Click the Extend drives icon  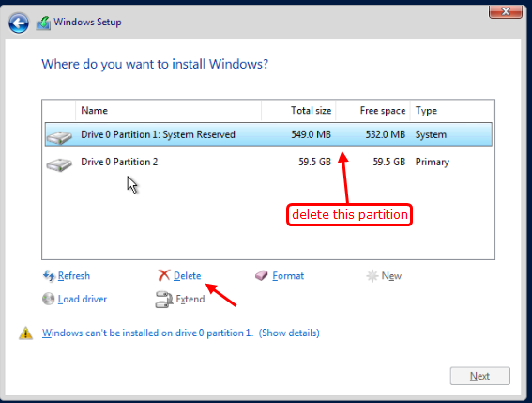click(164, 300)
